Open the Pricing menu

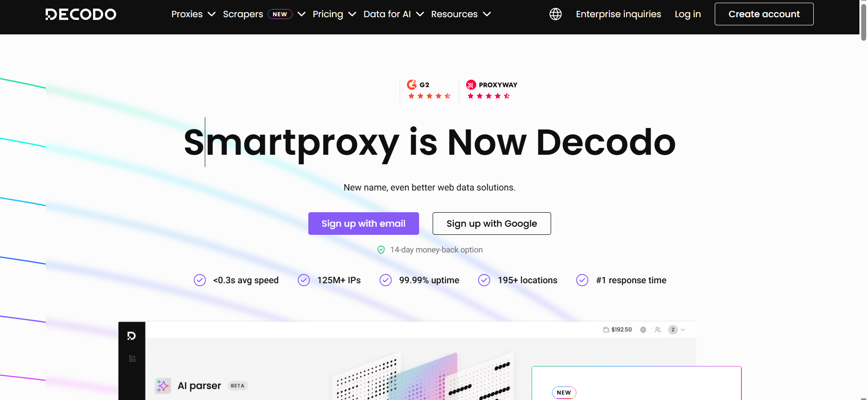click(x=328, y=14)
